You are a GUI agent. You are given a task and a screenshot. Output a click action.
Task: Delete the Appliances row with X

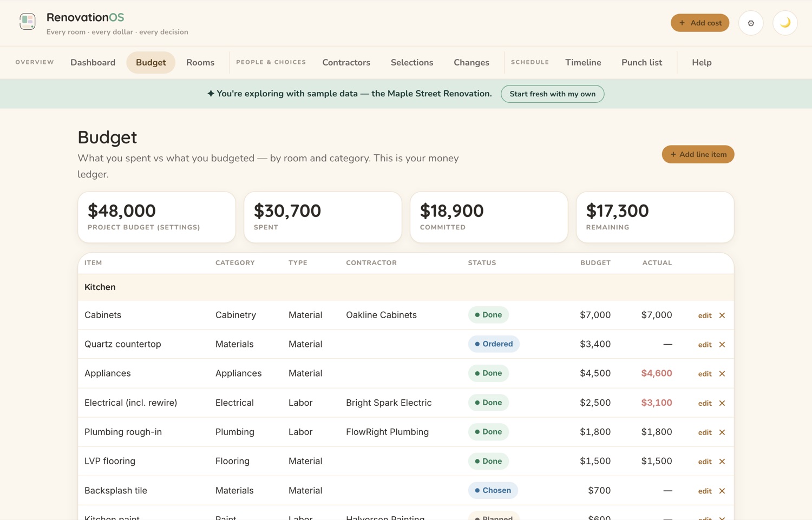coord(722,374)
